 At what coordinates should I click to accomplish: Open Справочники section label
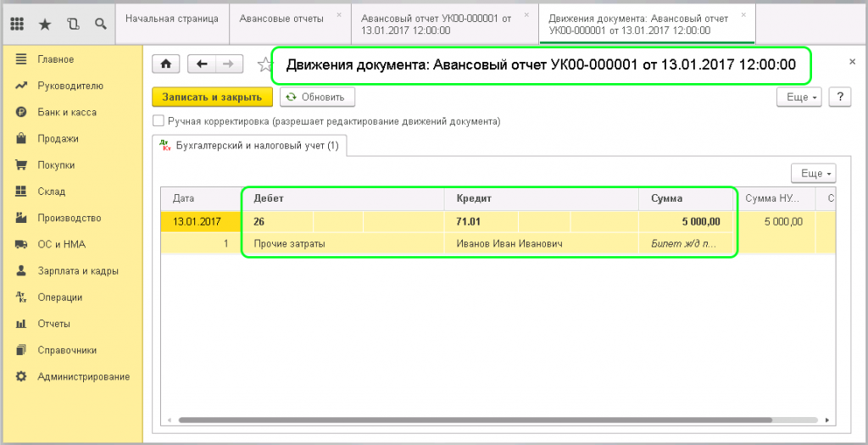pyautogui.click(x=67, y=350)
